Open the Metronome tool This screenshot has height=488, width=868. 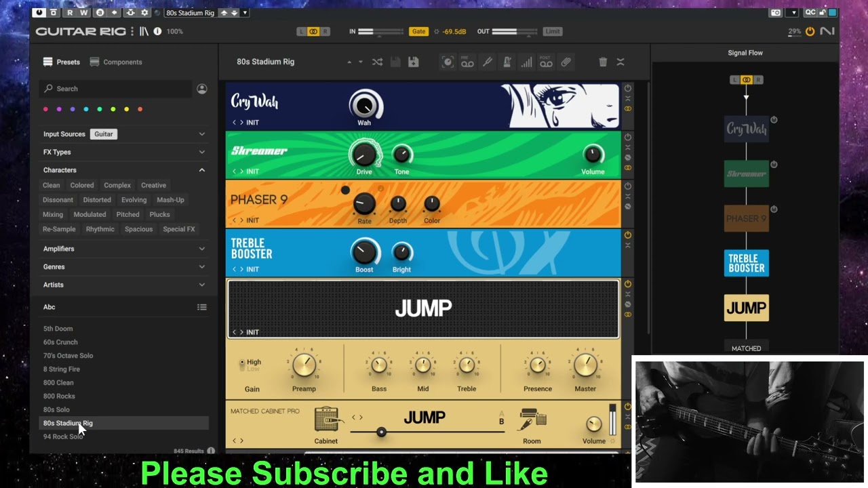tap(507, 62)
